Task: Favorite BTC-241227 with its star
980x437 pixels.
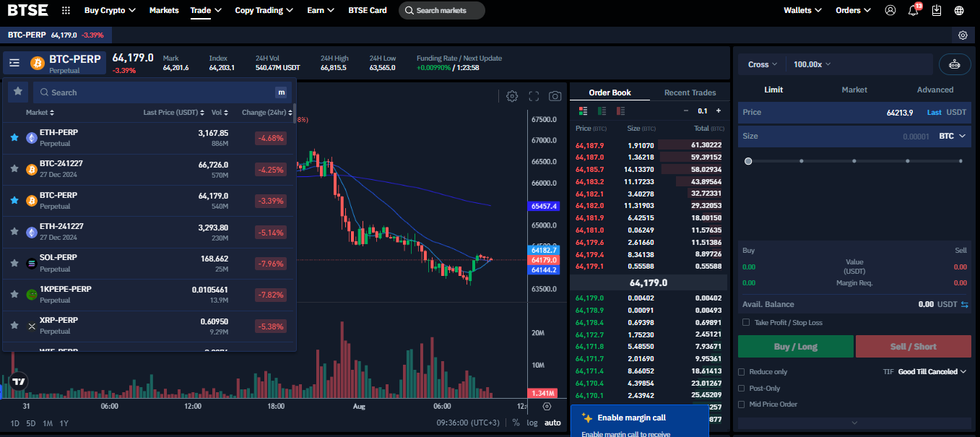Action: (14, 169)
